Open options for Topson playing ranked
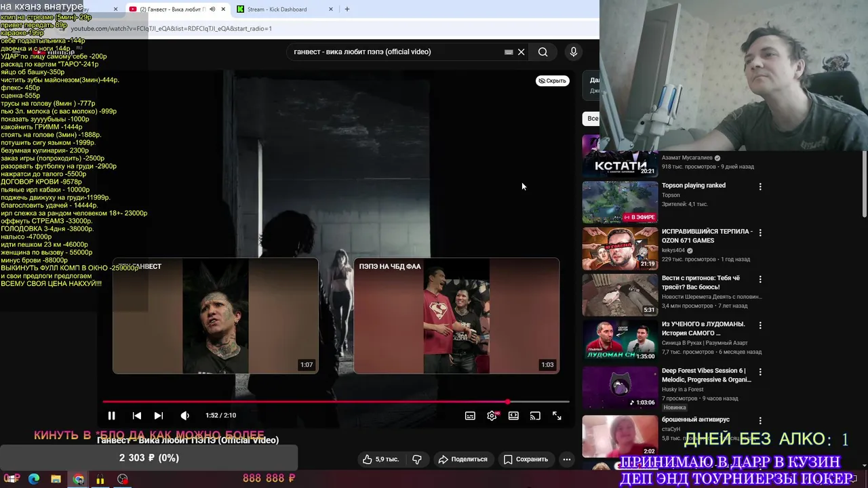Screen dimensions: 868x488 point(760,186)
